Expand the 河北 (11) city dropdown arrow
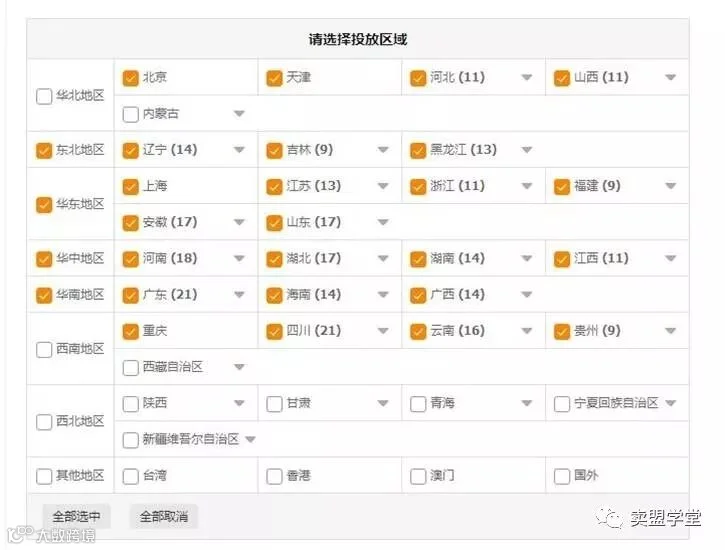Screen dimensions: 725x550 point(527,77)
